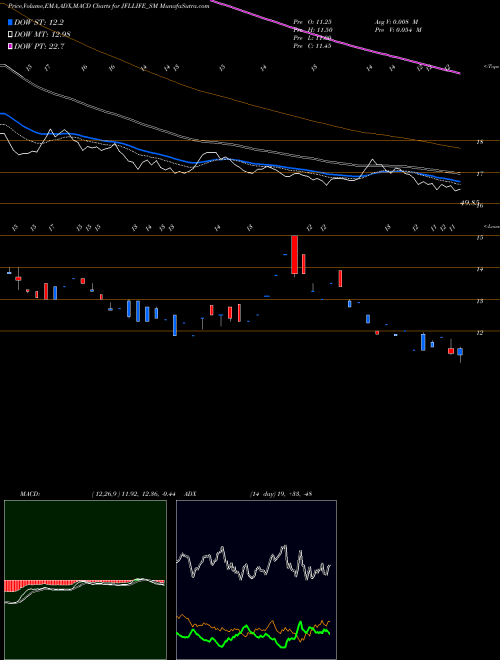Click the 49.85 value label
The height and width of the screenshot is (660, 500).
point(469,203)
